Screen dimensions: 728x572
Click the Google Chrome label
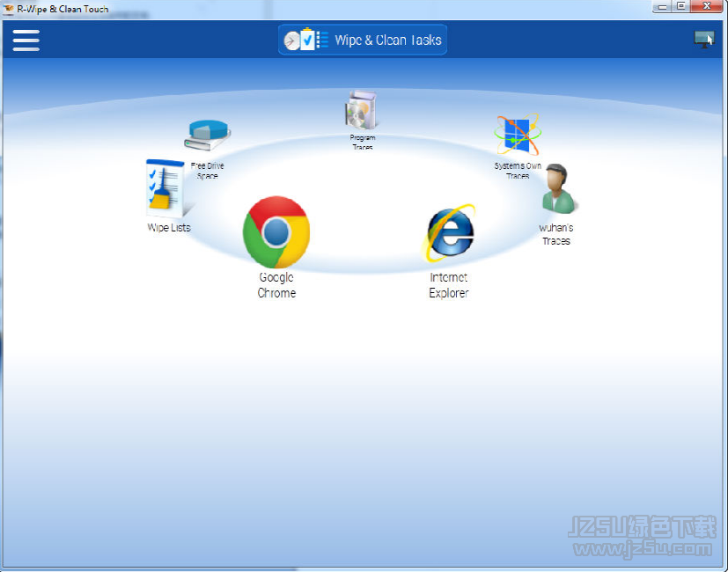pos(276,285)
